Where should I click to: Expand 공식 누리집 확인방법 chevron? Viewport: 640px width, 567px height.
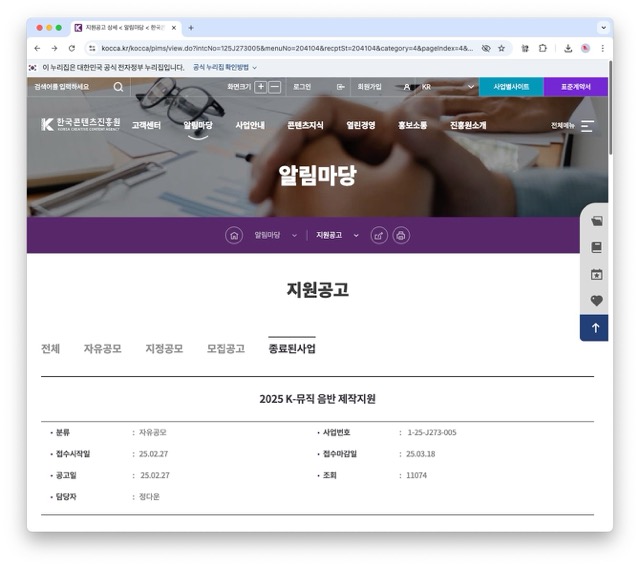[255, 68]
